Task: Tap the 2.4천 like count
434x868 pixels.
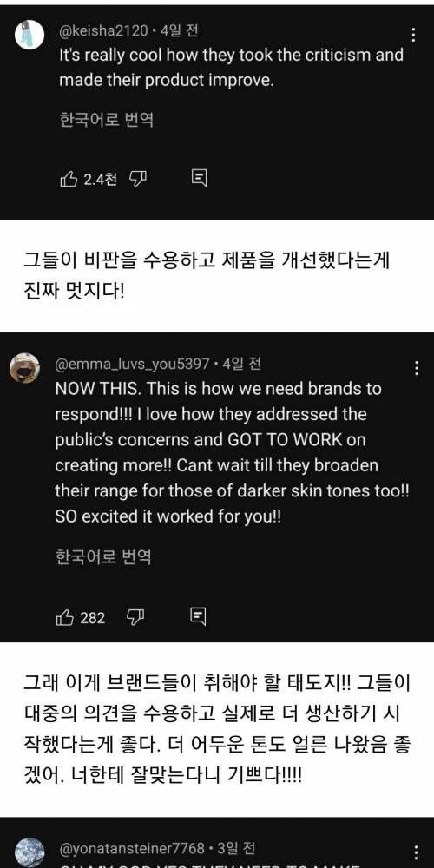Action: pyautogui.click(x=100, y=179)
